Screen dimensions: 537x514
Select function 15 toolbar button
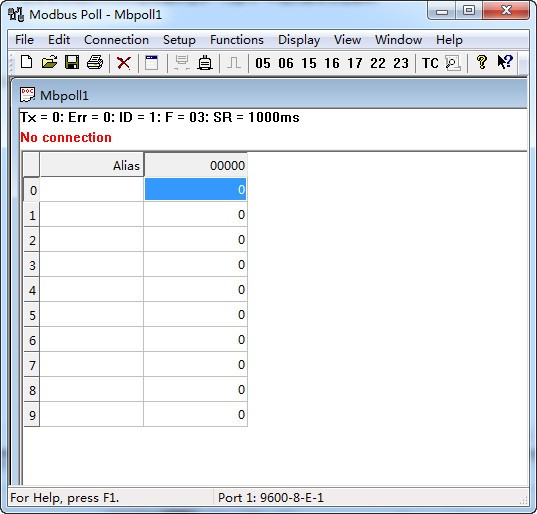[309, 63]
